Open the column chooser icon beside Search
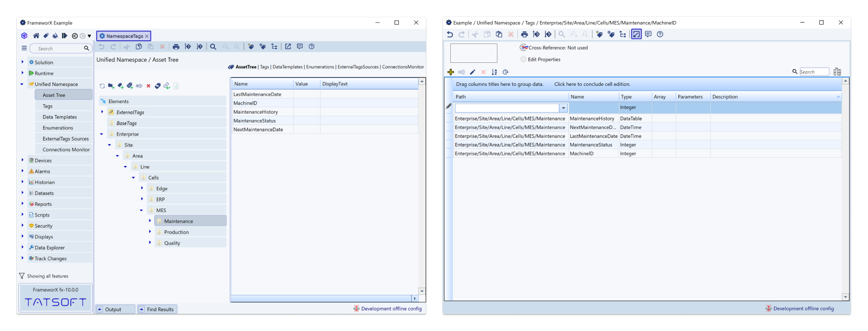Screen dimensions: 868x331 (x=837, y=72)
